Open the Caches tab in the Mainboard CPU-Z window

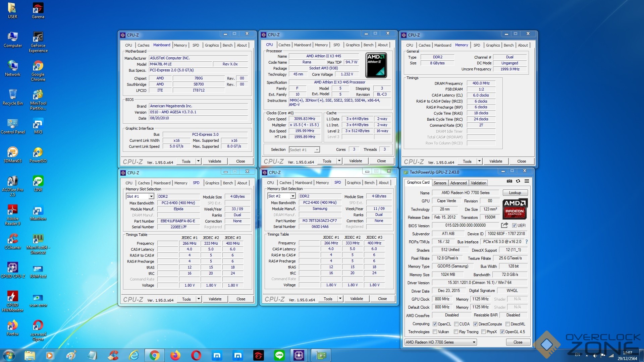coord(143,45)
